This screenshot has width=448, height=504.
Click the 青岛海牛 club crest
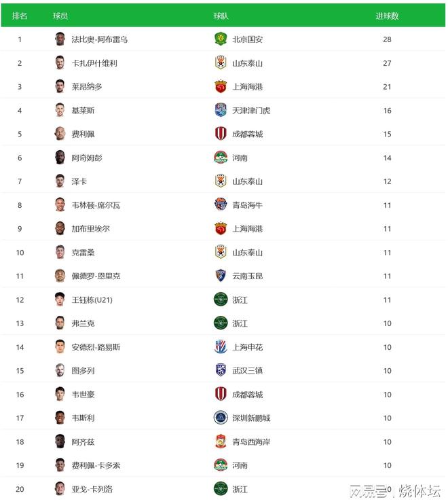pos(220,204)
